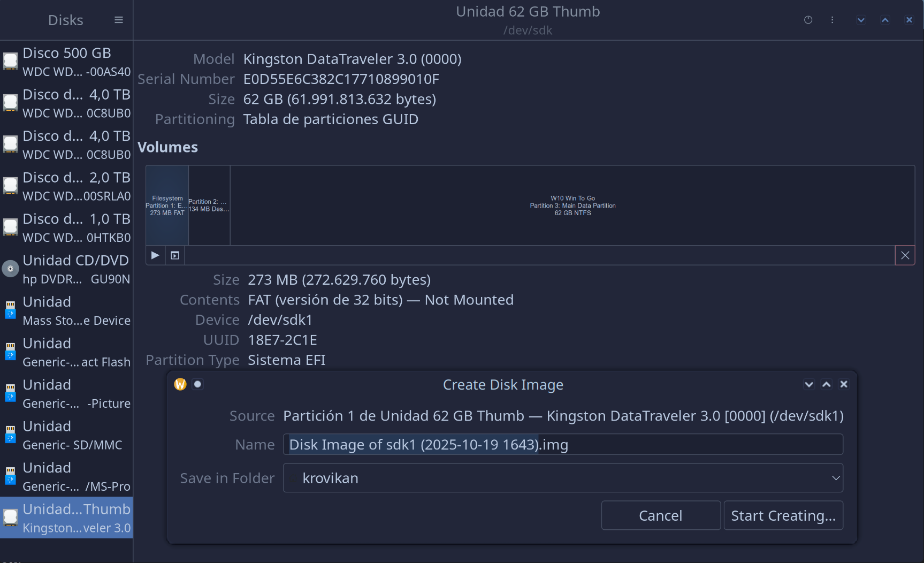Select the Unidad CD/DVD drive
The height and width of the screenshot is (563, 924).
coord(66,269)
